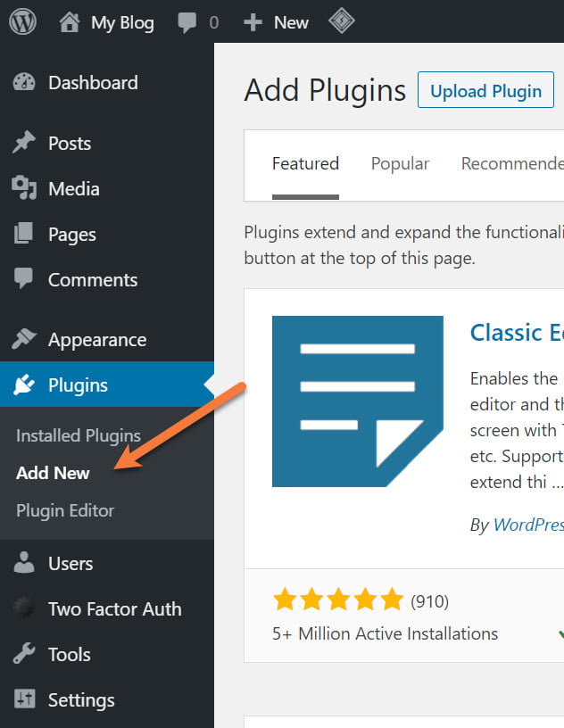Select Plugin Editor in the submenu
Screen dimensions: 564x728
click(x=62, y=510)
